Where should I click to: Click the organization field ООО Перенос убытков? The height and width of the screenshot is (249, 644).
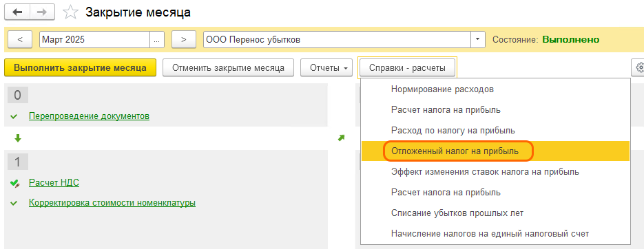click(x=337, y=40)
